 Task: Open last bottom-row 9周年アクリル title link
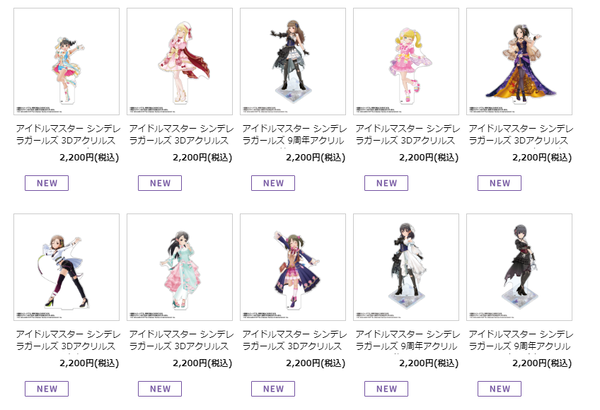[x=521, y=340]
